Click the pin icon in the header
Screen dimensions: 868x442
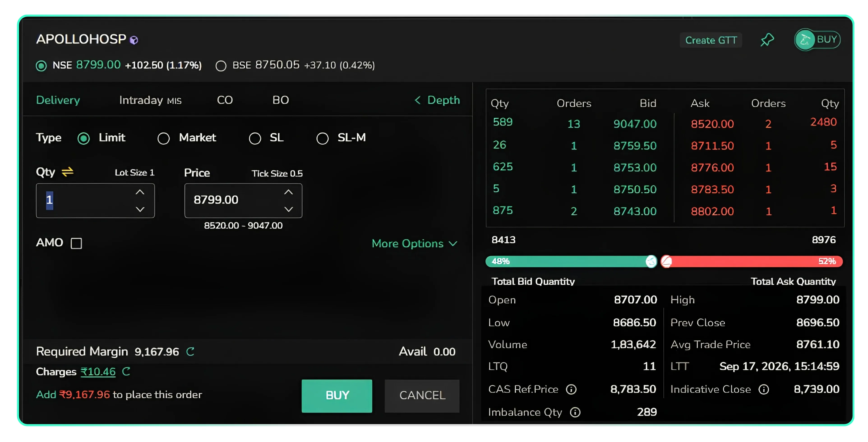[767, 40]
